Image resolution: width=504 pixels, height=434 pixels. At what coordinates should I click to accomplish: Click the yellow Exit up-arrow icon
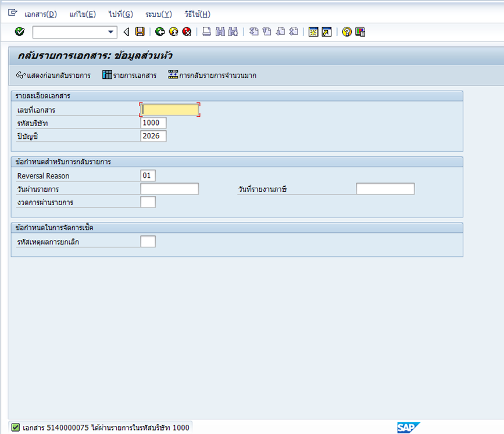click(174, 31)
